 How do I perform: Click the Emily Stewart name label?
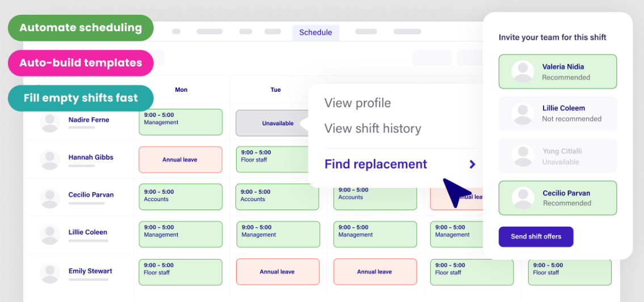[x=90, y=271]
